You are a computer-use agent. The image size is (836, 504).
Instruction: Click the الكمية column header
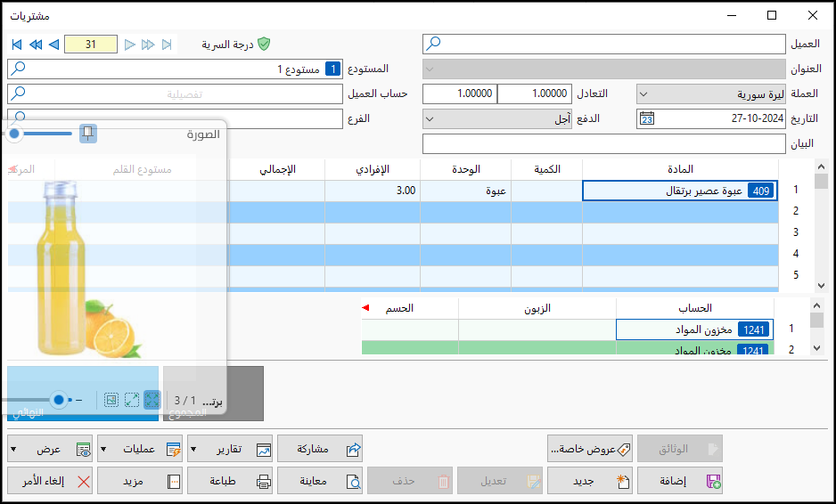(546, 169)
